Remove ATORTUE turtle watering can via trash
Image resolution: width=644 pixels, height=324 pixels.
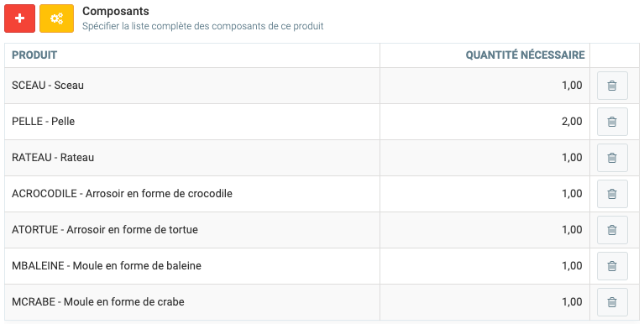tap(612, 230)
